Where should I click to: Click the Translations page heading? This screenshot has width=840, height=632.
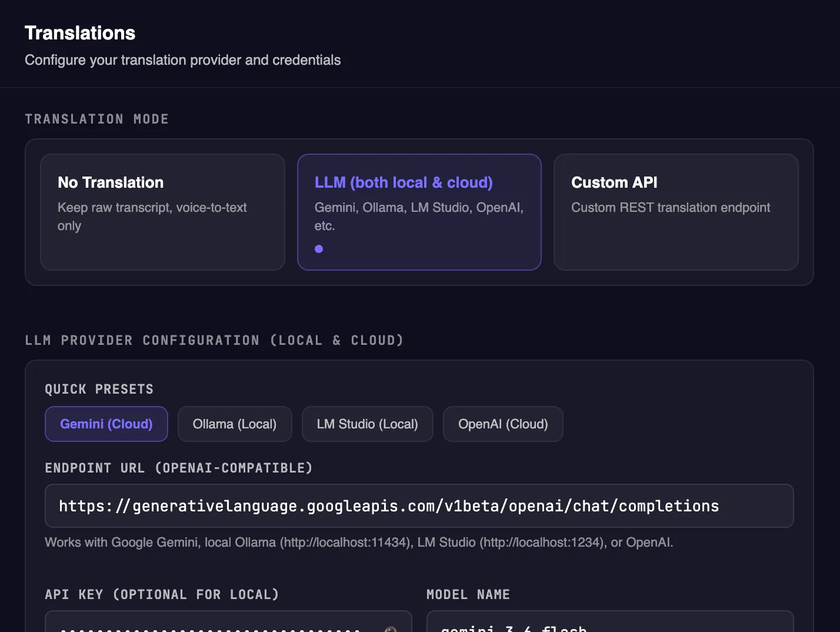click(80, 33)
